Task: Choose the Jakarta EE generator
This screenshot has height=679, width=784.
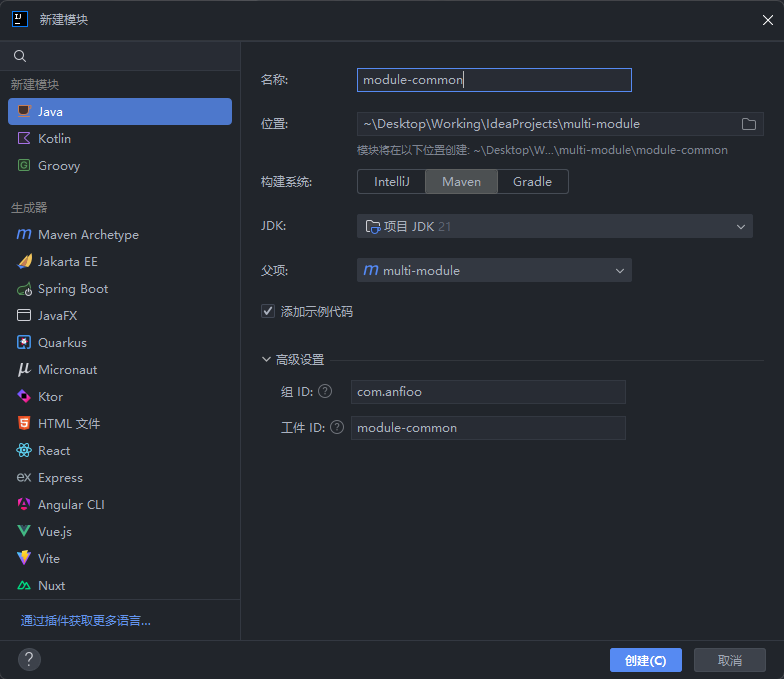Action: tap(120, 262)
